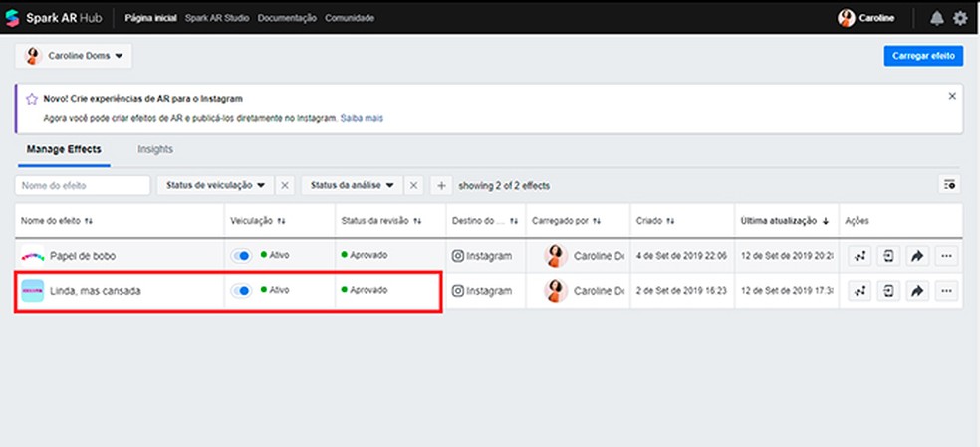Open insights icon for Linda, mas cansada
This screenshot has width=980, height=447.
point(859,291)
